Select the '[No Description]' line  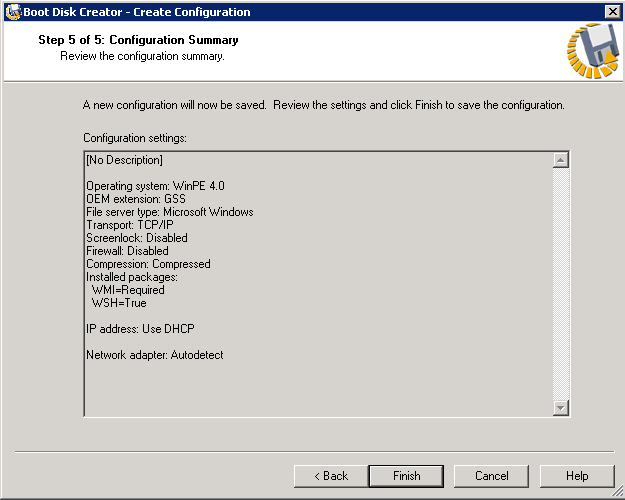click(x=124, y=160)
